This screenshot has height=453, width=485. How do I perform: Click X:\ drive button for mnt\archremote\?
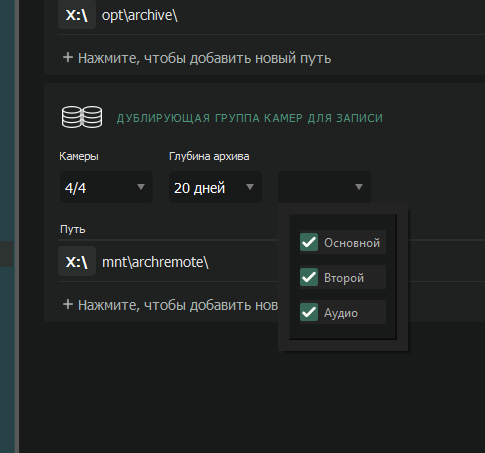pos(77,262)
